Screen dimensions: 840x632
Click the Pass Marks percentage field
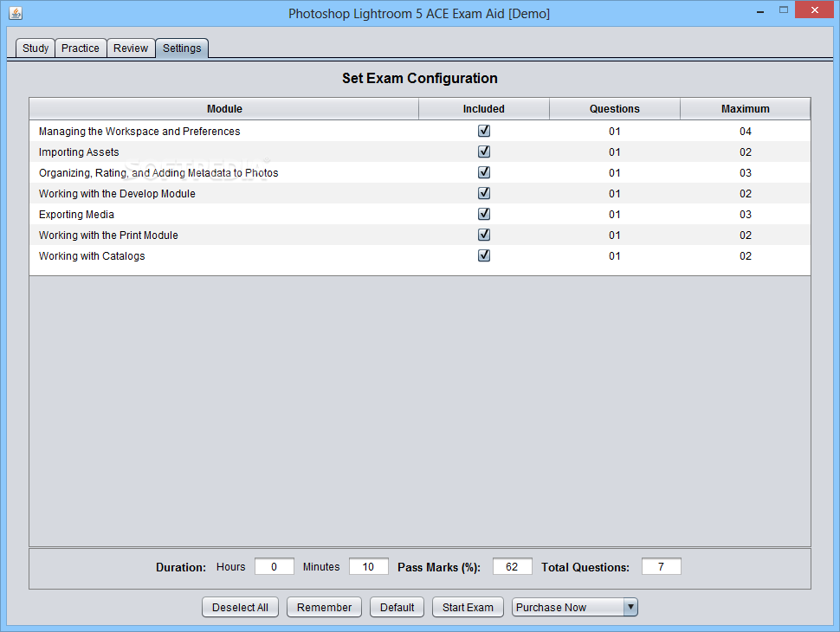click(512, 567)
